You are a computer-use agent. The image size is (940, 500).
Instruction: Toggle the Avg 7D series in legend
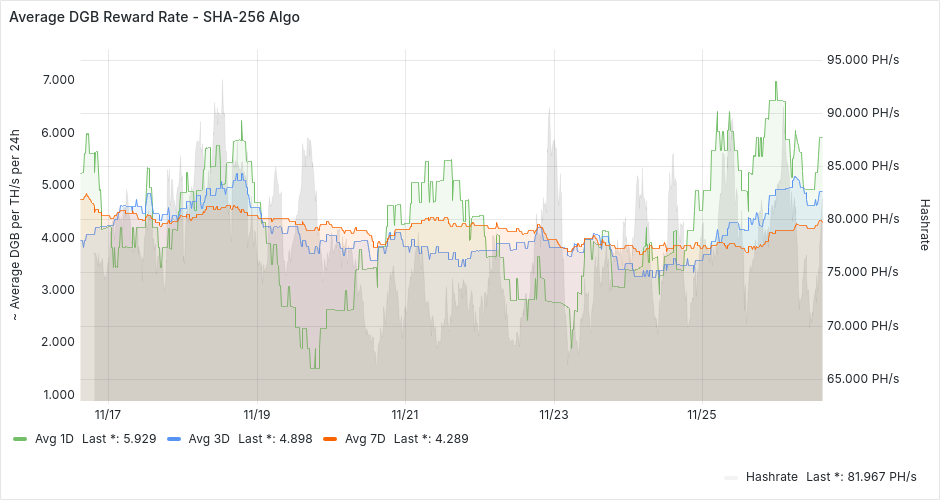[365, 439]
